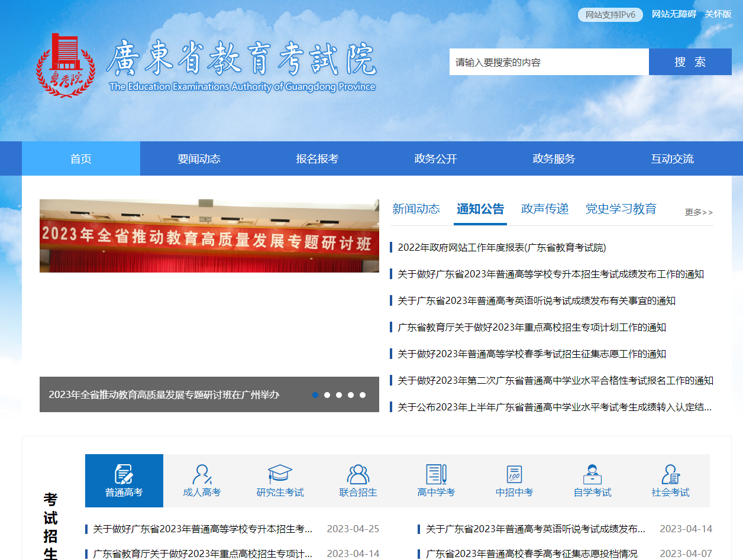
Task: Click the date 2023-04-25
Action: (353, 529)
